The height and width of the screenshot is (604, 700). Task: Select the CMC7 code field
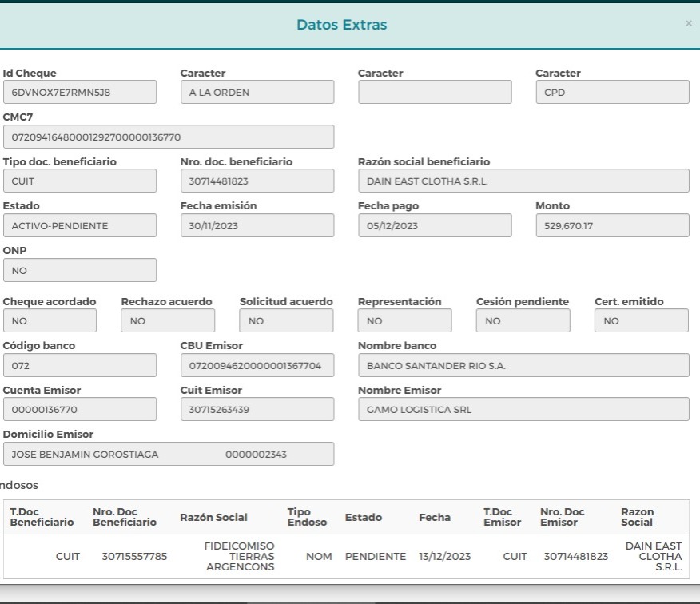(x=169, y=137)
